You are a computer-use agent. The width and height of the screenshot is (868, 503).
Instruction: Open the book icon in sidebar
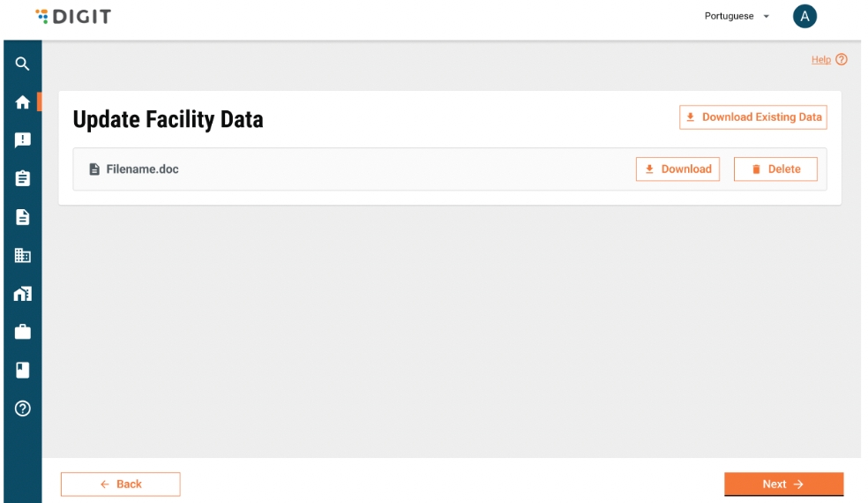click(x=23, y=371)
